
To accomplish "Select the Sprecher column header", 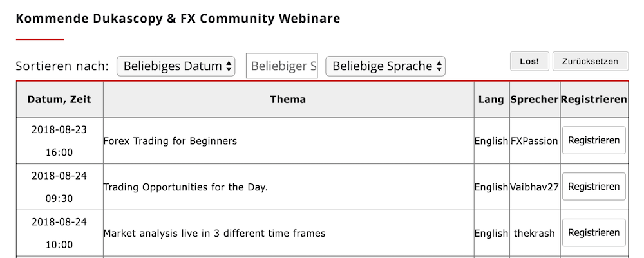I will pyautogui.click(x=535, y=100).
